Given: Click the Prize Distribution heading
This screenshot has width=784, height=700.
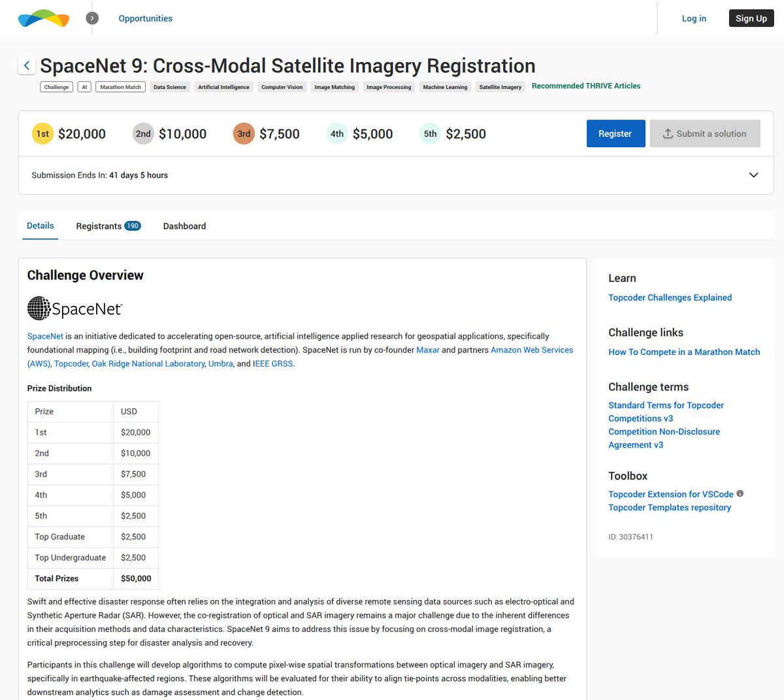Looking at the screenshot, I should tap(59, 388).
